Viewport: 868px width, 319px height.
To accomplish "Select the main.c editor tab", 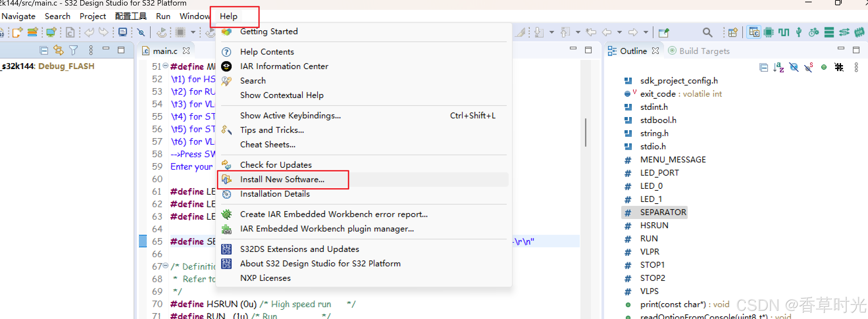I will tap(165, 51).
